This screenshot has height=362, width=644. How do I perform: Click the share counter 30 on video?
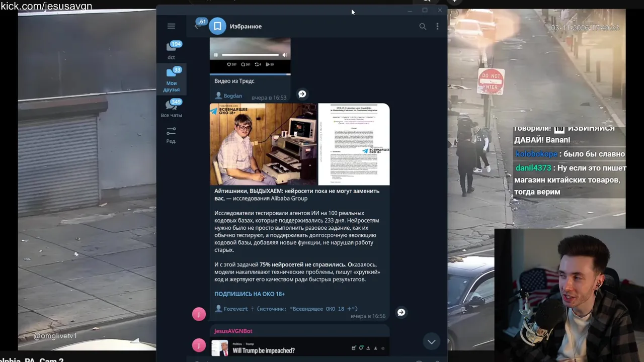click(269, 64)
